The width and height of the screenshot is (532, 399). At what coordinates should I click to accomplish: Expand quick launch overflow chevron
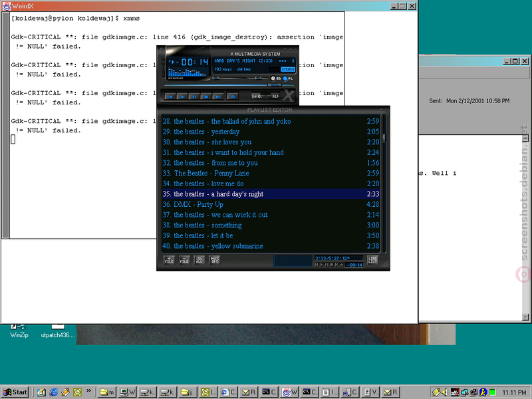tap(88, 390)
